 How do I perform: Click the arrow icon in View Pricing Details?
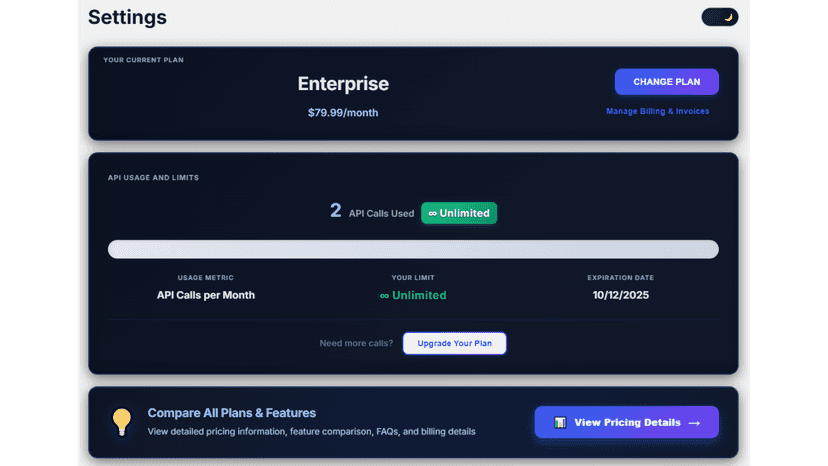(x=694, y=423)
